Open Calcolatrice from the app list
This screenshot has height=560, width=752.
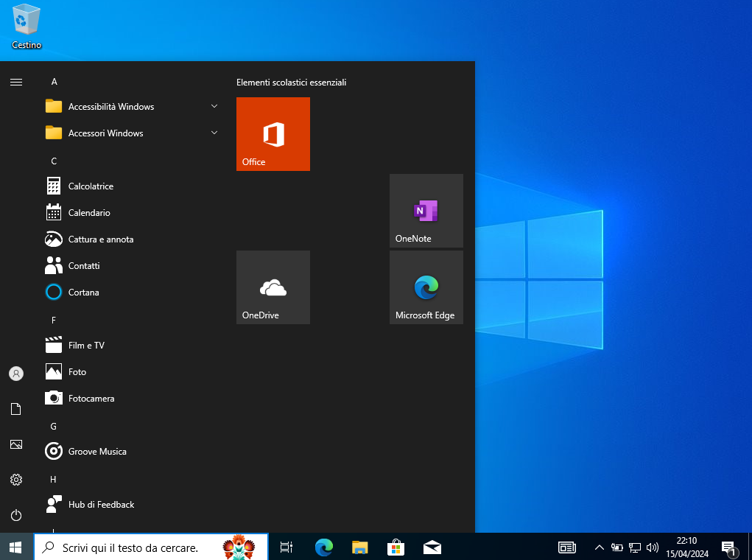pos(132,186)
